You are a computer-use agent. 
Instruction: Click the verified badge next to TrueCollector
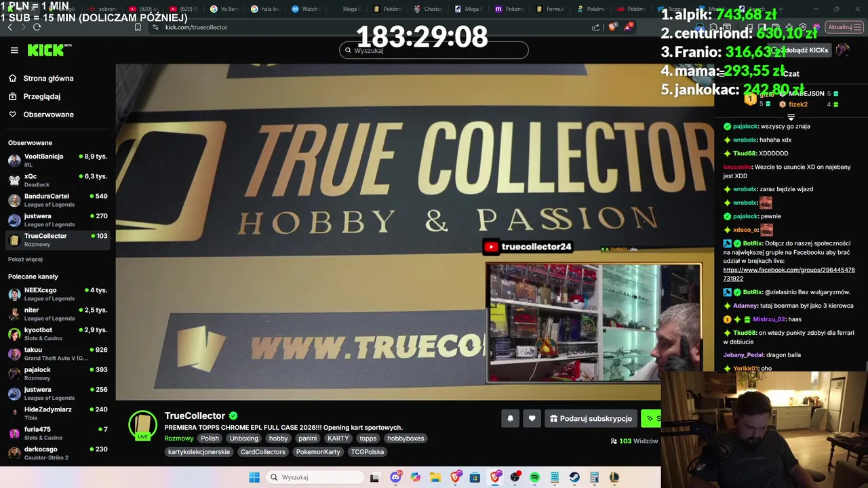pyautogui.click(x=233, y=415)
